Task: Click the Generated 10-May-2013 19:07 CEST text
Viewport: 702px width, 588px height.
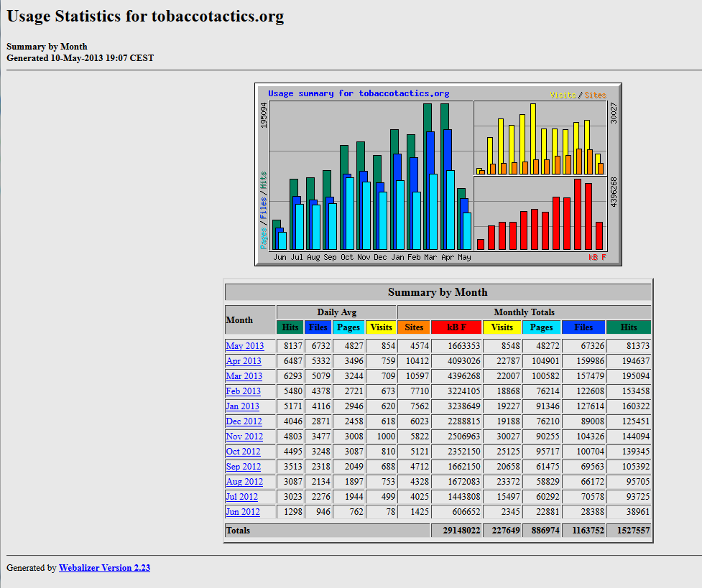Action: (x=80, y=58)
